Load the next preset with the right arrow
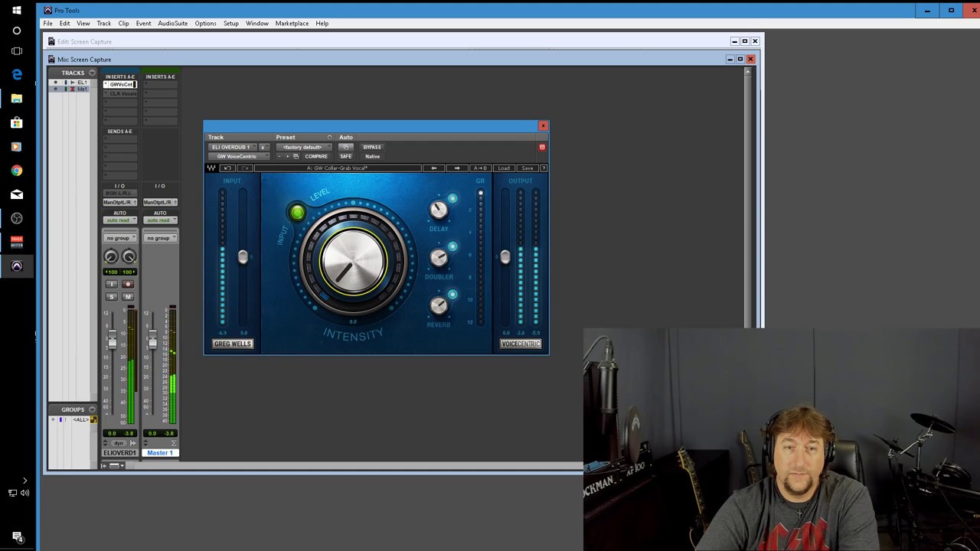This screenshot has width=980, height=551. pyautogui.click(x=457, y=168)
